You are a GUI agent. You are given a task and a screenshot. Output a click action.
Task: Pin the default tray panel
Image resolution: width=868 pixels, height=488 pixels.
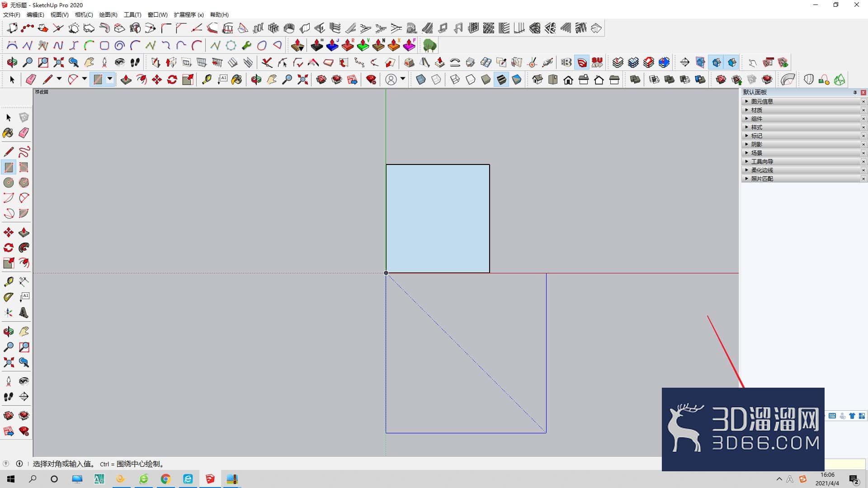pyautogui.click(x=855, y=92)
